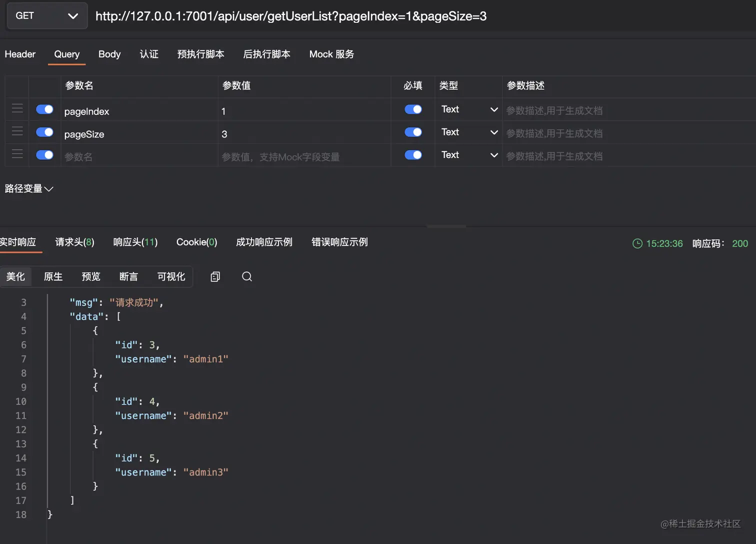Open the type dropdown for pageSize
Viewport: 756px width, 544px height.
point(469,132)
